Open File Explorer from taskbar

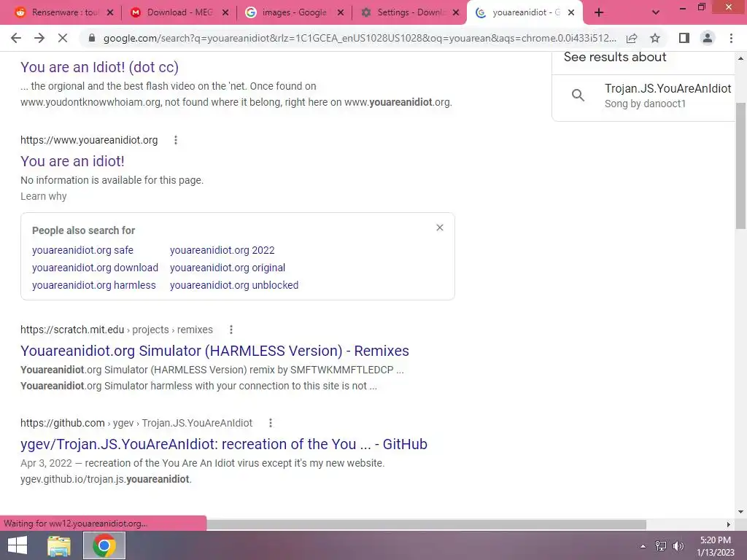click(59, 545)
